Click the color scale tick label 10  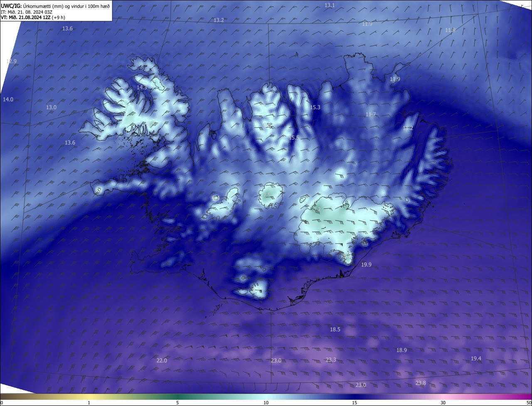point(266,403)
